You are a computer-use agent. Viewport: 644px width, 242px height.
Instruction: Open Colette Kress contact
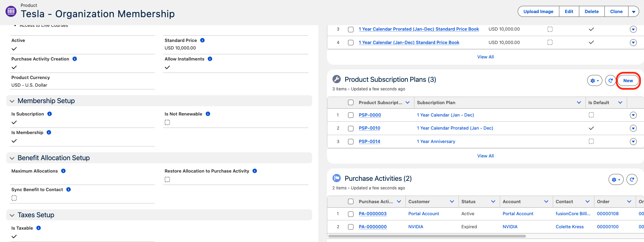click(x=570, y=227)
